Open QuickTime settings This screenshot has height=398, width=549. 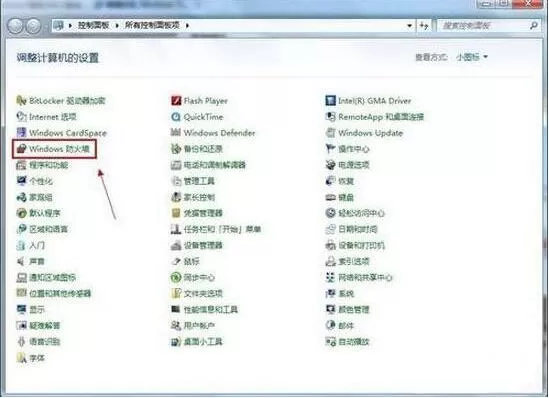point(197,117)
